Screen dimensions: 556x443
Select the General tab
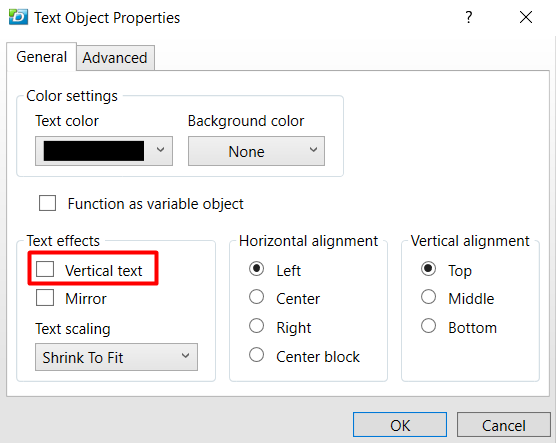click(41, 57)
